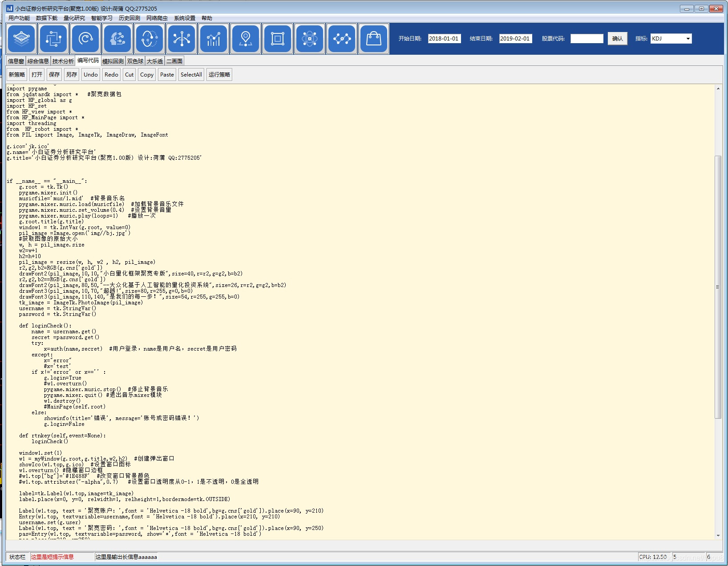Click the 保存 button
Viewport: 728px width, 566px height.
point(54,75)
